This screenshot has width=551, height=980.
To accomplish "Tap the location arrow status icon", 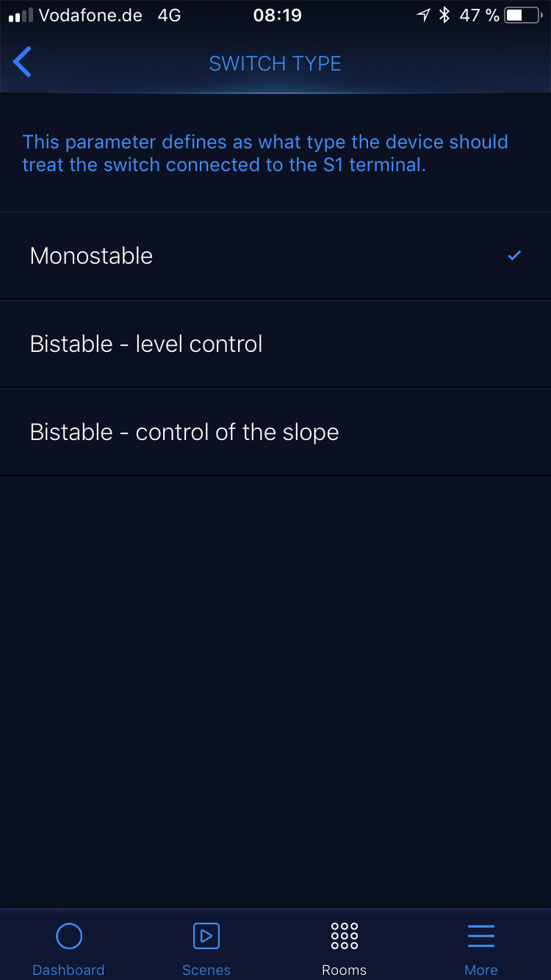I will [x=423, y=15].
